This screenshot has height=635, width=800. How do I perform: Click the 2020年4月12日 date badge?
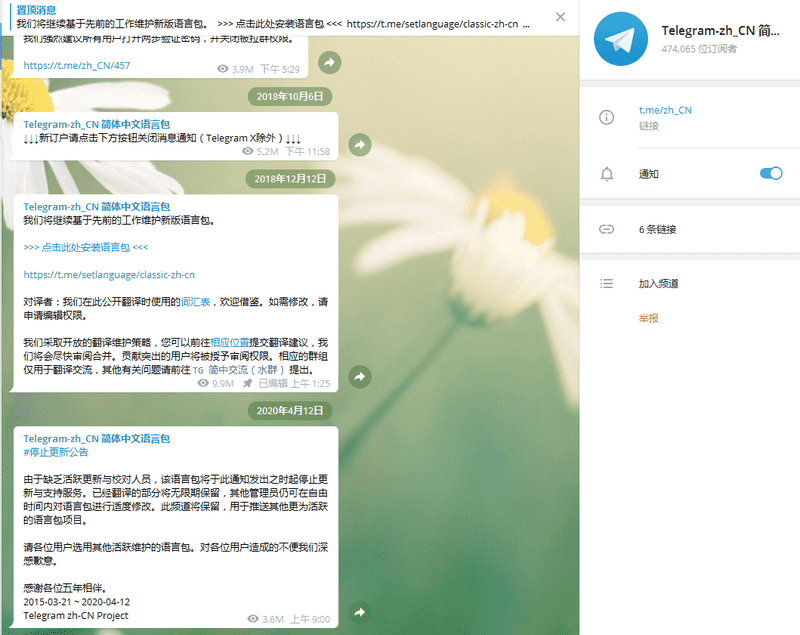point(290,411)
